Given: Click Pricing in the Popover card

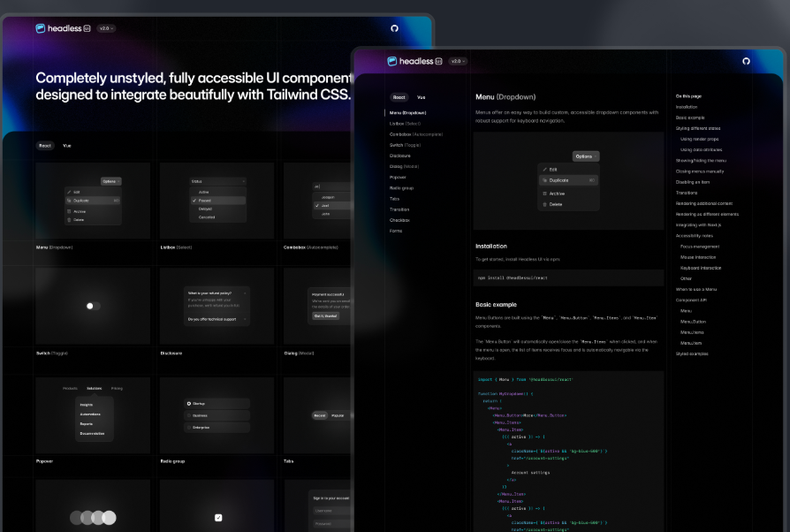Looking at the screenshot, I should 117,389.
